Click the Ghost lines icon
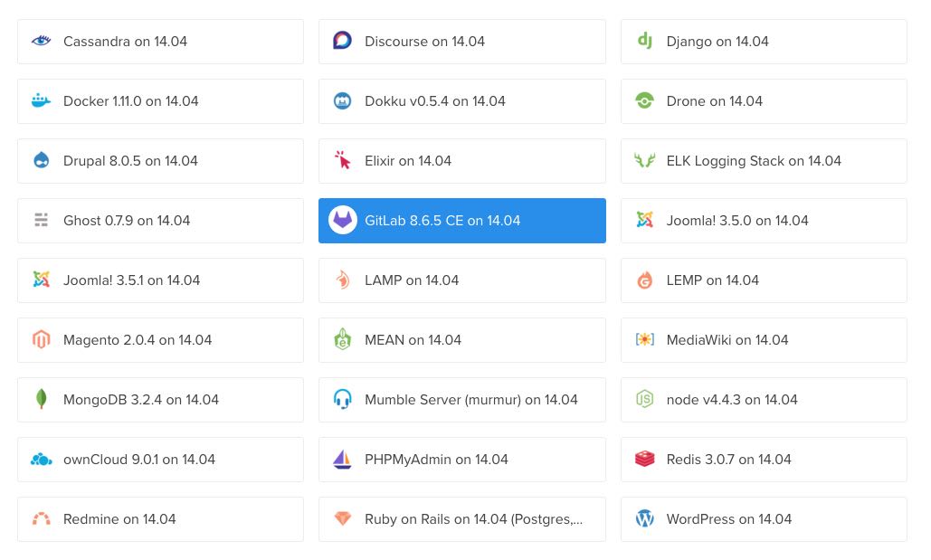 tap(41, 221)
